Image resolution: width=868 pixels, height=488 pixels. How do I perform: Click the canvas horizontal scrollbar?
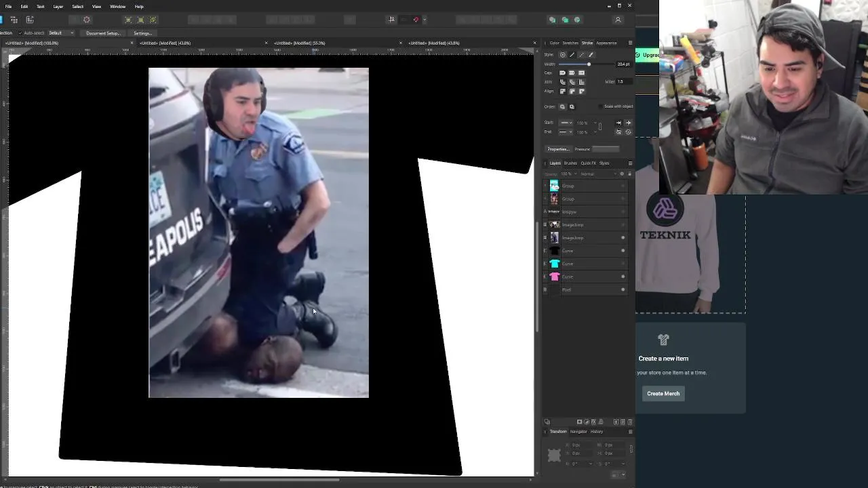(278, 480)
